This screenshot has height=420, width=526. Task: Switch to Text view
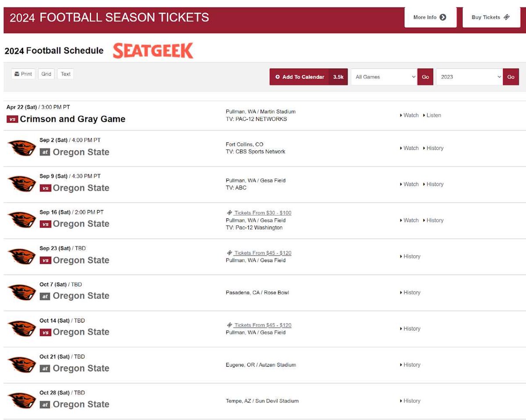(x=65, y=74)
